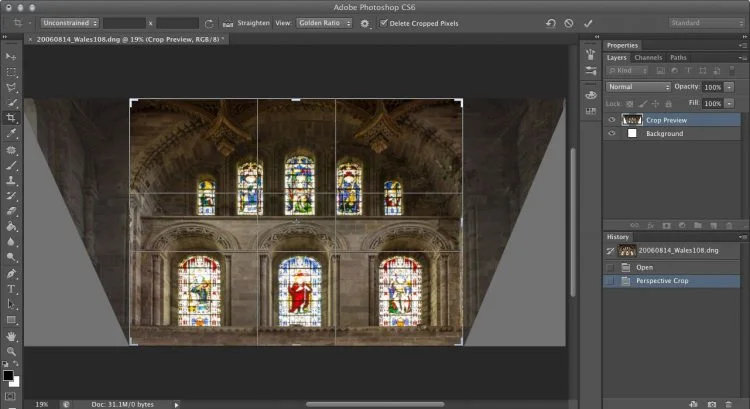Create new snapshot camera icon
Screen dimensions: 750x409
click(x=712, y=404)
